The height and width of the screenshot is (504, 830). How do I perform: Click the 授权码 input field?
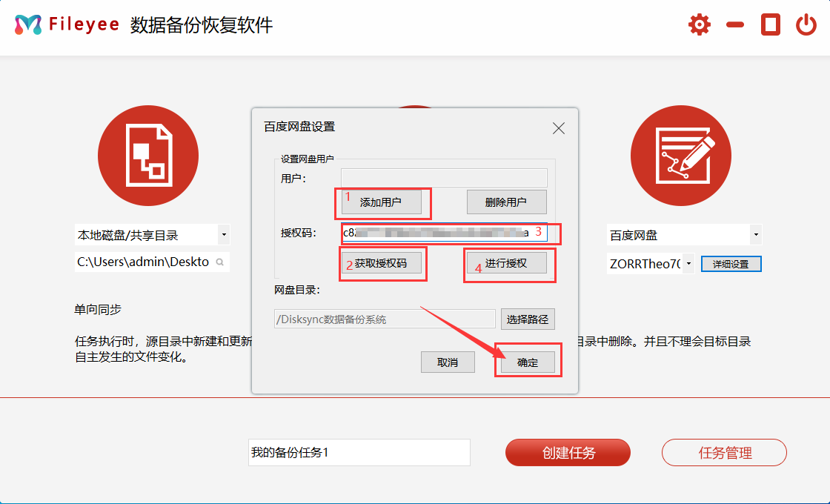[444, 233]
